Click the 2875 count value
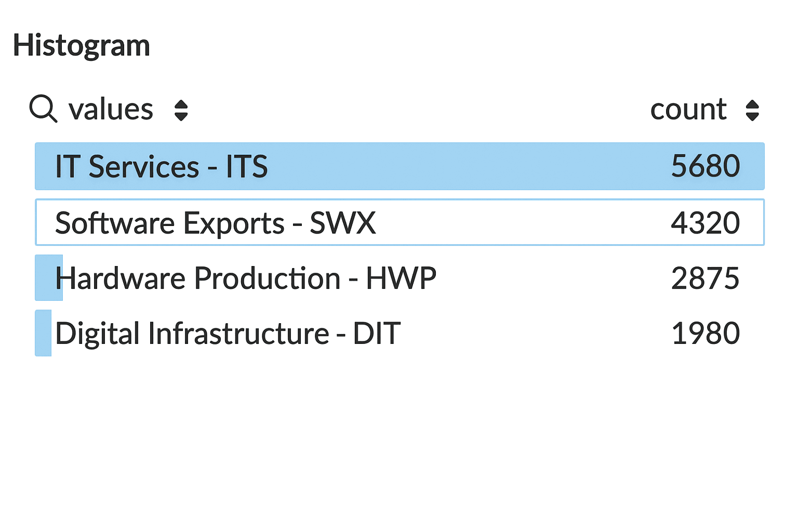 (x=705, y=278)
